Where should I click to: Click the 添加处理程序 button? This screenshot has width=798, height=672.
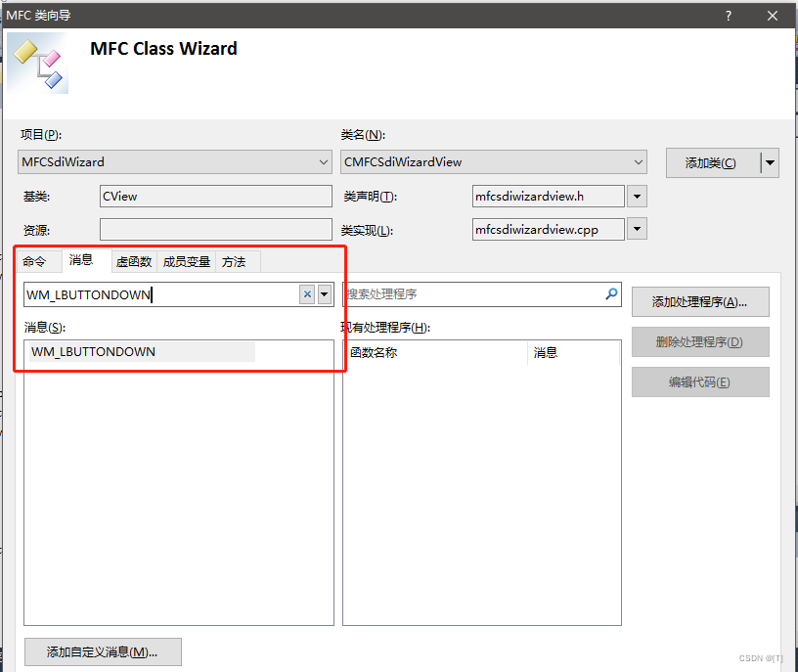coord(700,301)
